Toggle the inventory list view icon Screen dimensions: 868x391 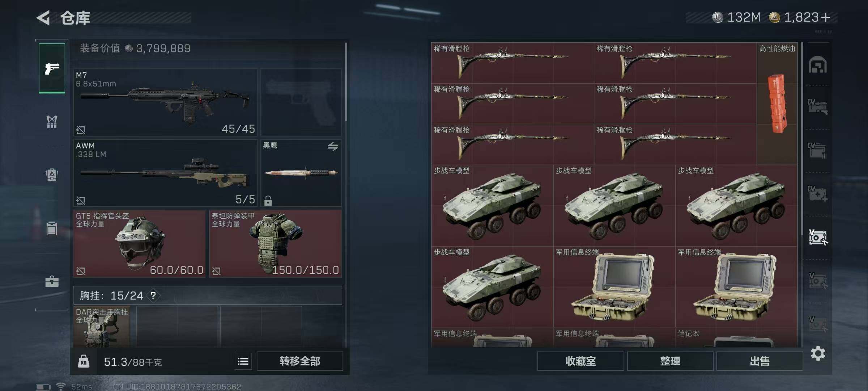pos(243,361)
